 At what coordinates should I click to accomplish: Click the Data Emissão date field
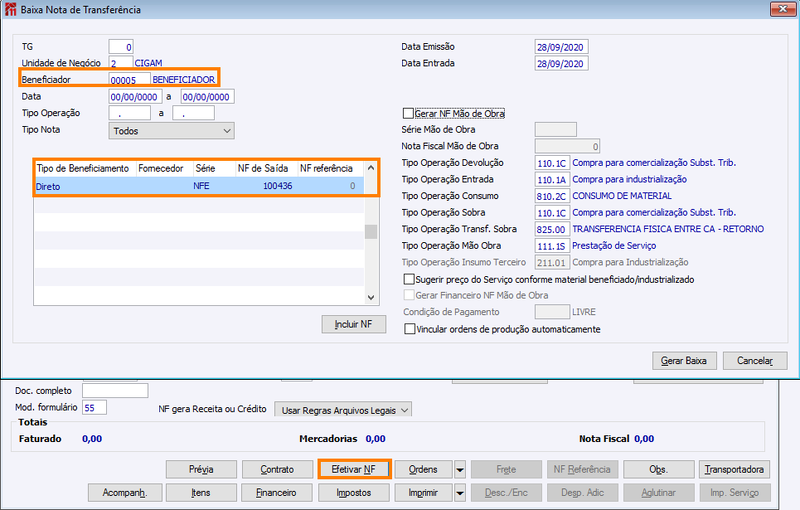click(x=561, y=47)
